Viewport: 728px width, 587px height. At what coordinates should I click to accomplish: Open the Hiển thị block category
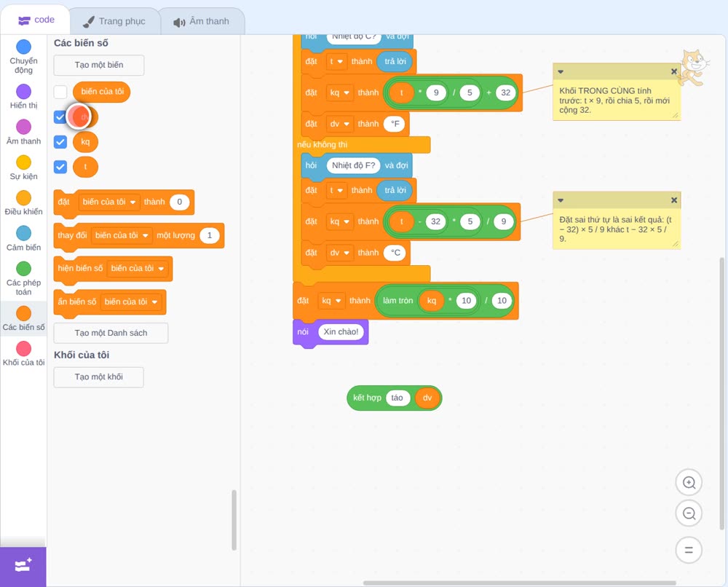tap(24, 97)
